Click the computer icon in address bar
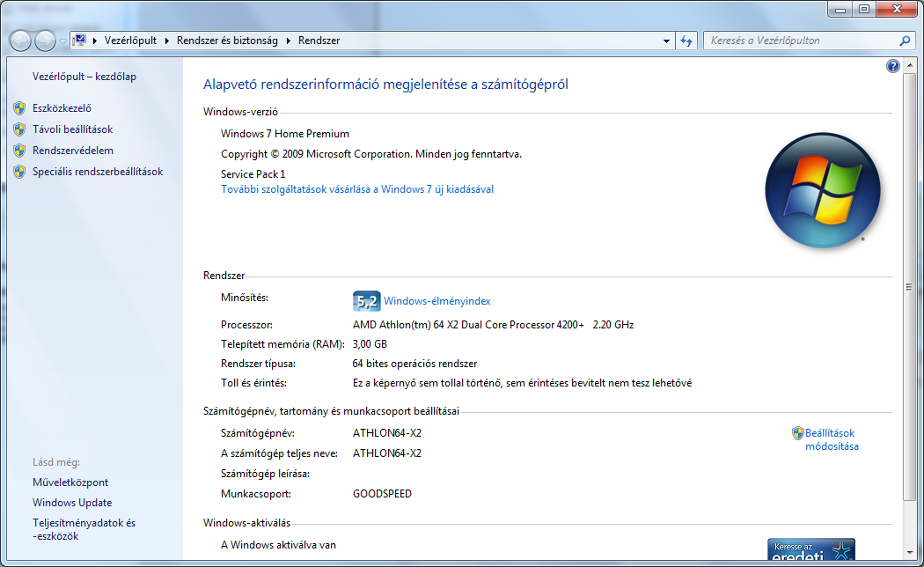This screenshot has height=567, width=924. point(79,40)
